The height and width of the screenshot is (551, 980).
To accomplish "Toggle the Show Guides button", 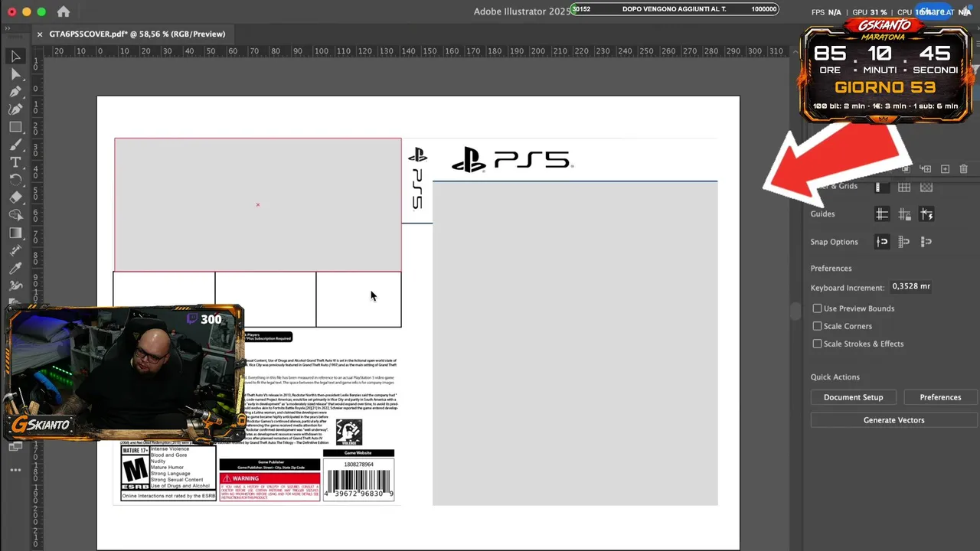I will tap(882, 214).
